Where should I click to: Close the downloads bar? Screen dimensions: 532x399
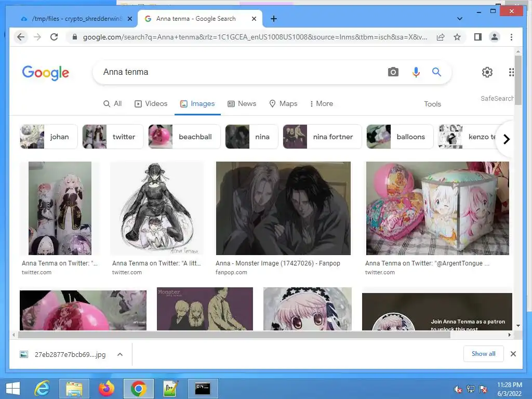(x=513, y=354)
